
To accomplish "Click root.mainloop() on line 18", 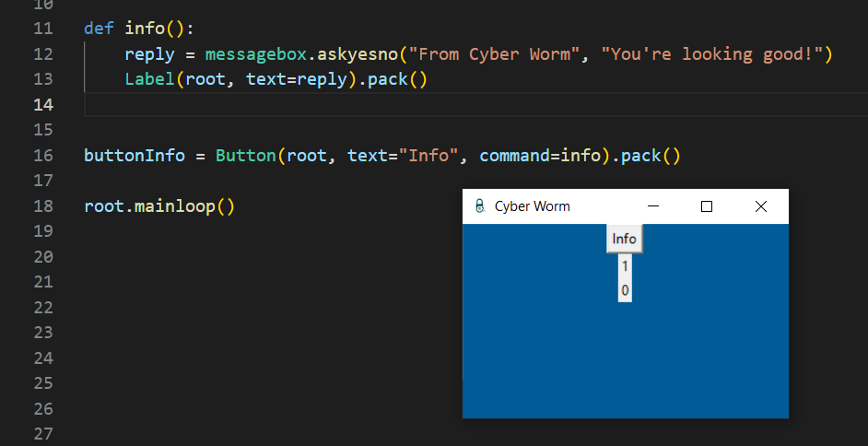I will (x=158, y=205).
